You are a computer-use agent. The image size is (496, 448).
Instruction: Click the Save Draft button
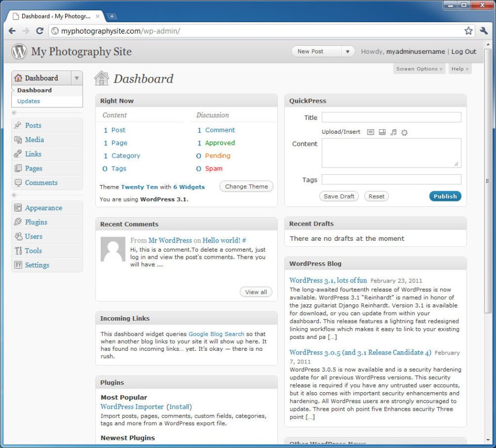[339, 196]
